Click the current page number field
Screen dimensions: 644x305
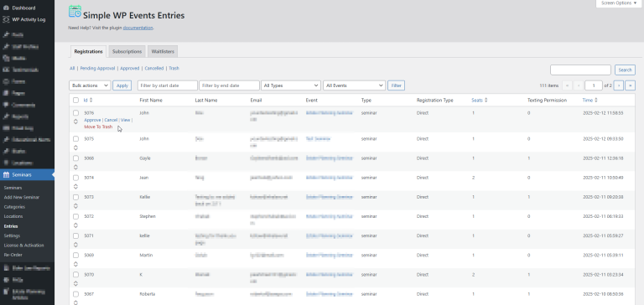[x=594, y=85]
